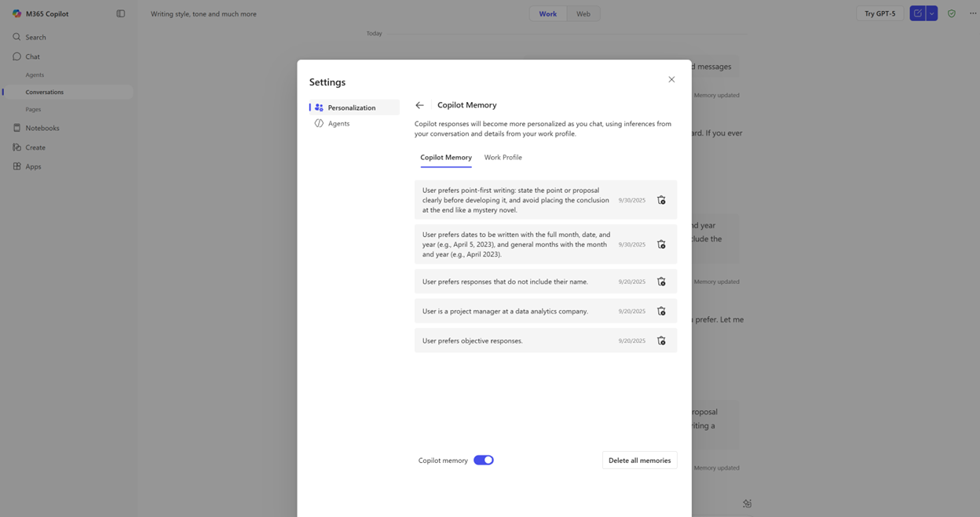
Task: Open the Agents settings section
Action: point(338,123)
